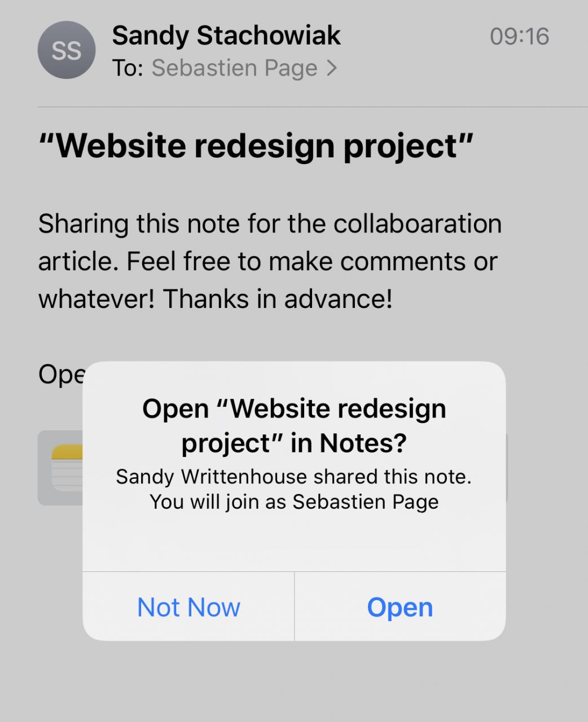Tap the "To:" label in header
The width and height of the screenshot is (588, 722).
click(128, 68)
